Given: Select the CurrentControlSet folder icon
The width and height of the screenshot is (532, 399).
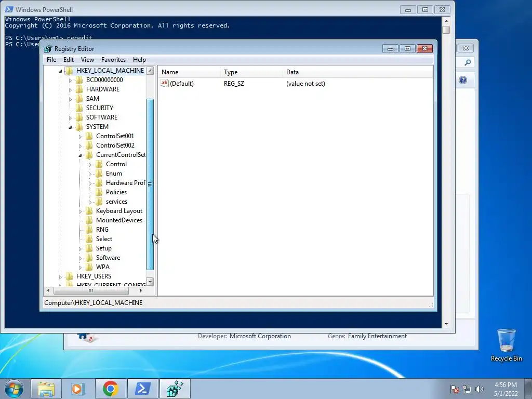Looking at the screenshot, I should [x=89, y=155].
